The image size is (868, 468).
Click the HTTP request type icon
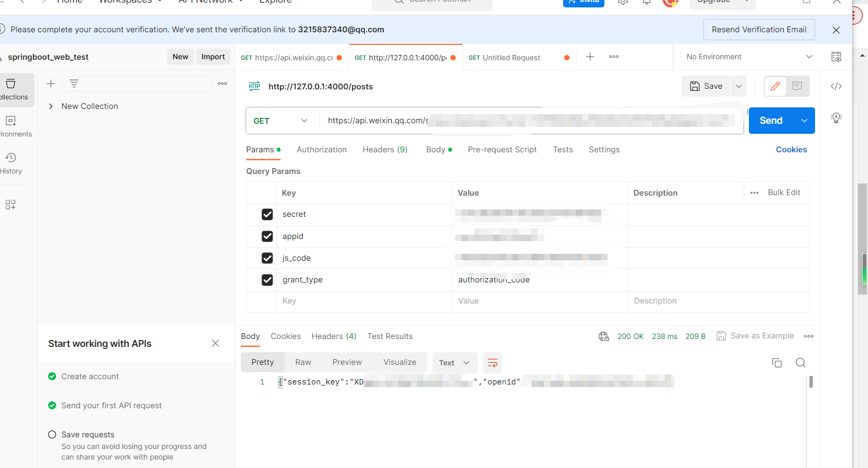point(255,86)
